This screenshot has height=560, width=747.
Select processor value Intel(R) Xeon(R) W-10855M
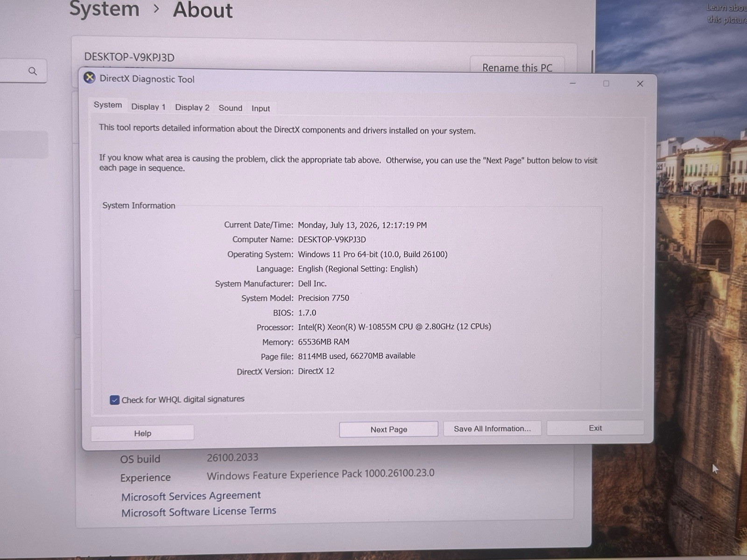tap(395, 327)
